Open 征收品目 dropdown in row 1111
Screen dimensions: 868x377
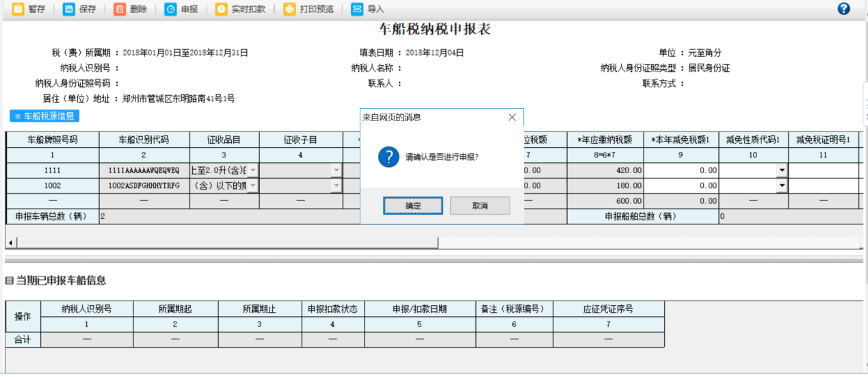[x=253, y=170]
